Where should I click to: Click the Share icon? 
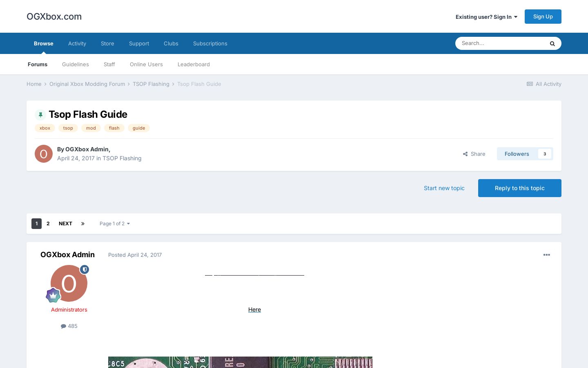[x=465, y=154]
